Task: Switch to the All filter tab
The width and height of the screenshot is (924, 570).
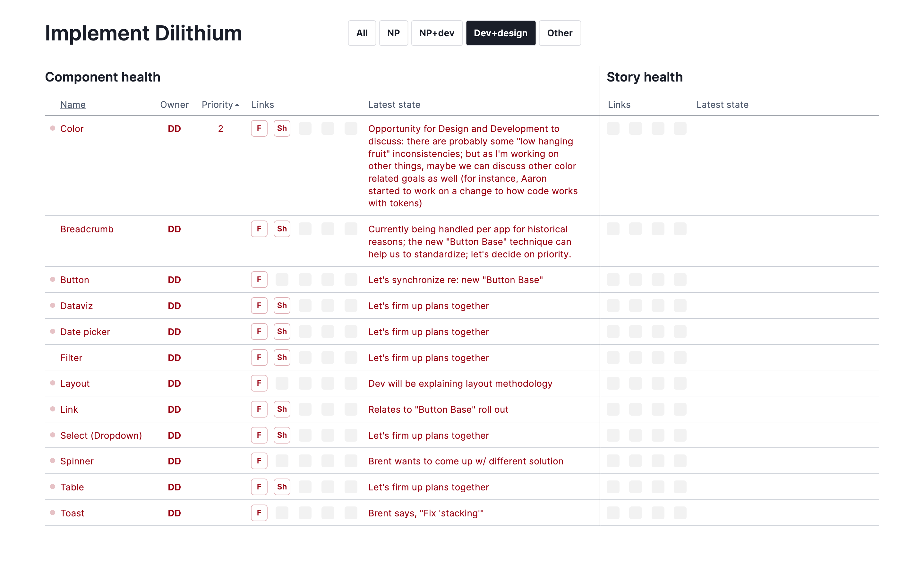Action: pos(362,33)
